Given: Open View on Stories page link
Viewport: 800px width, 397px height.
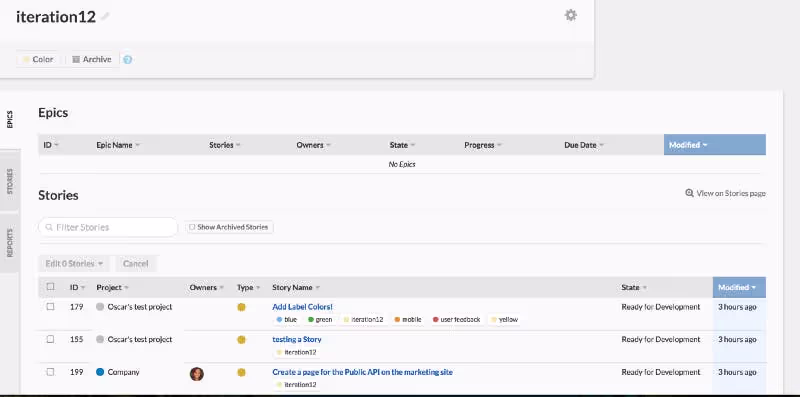Looking at the screenshot, I should [731, 193].
